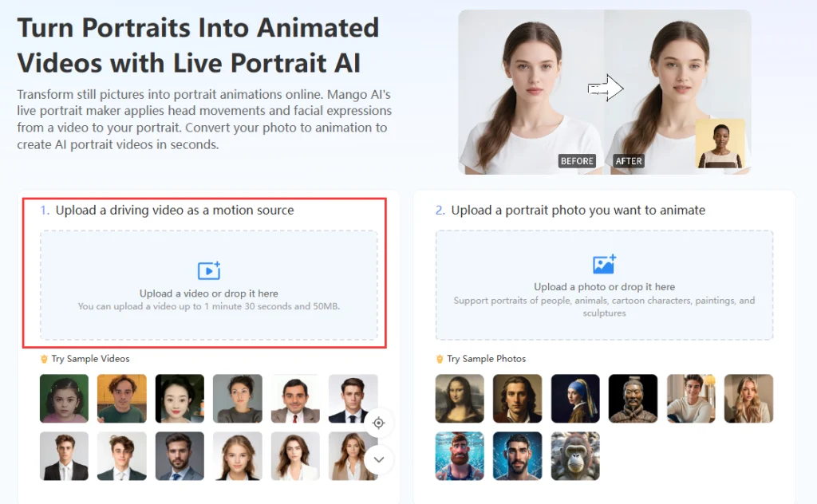Click the crown icon beside Try Sample Videos

(44, 359)
